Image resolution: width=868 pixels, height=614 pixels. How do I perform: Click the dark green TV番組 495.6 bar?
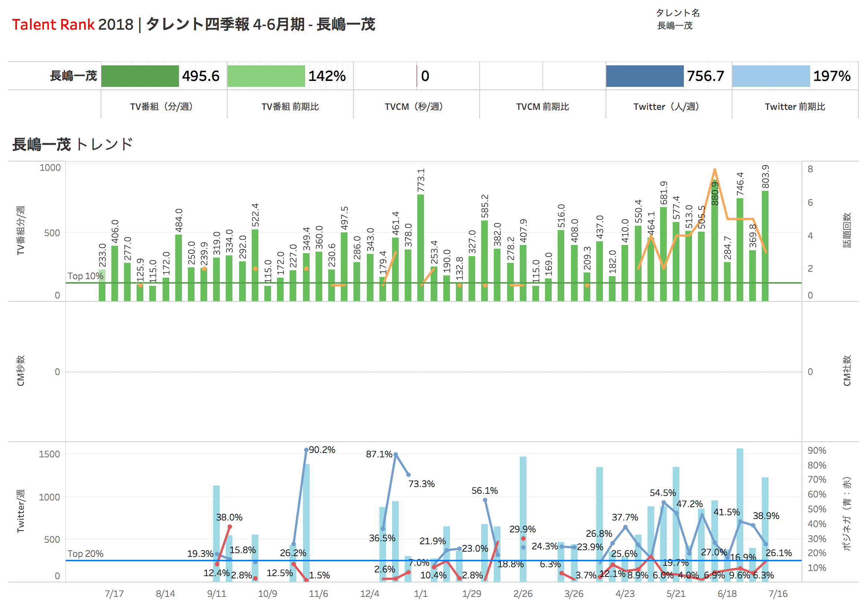(x=140, y=76)
